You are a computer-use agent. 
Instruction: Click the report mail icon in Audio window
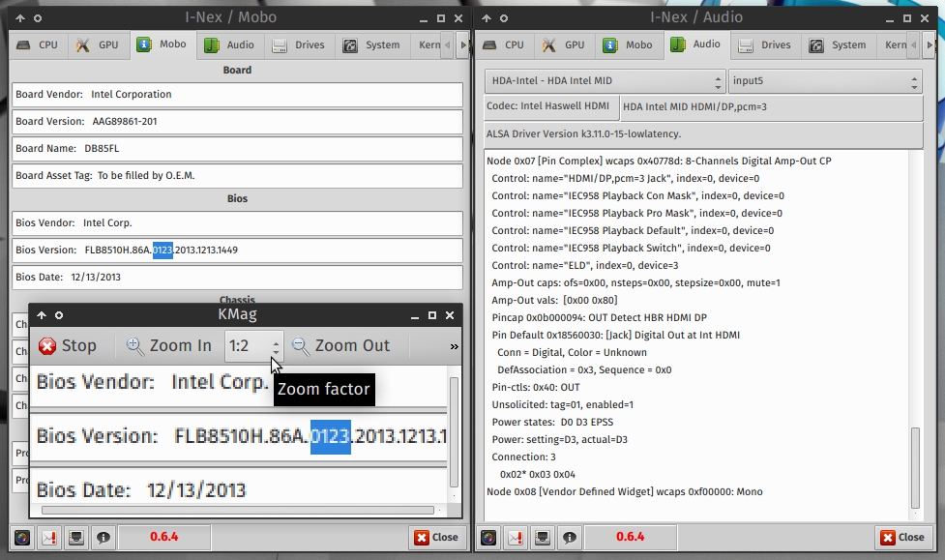click(x=516, y=537)
